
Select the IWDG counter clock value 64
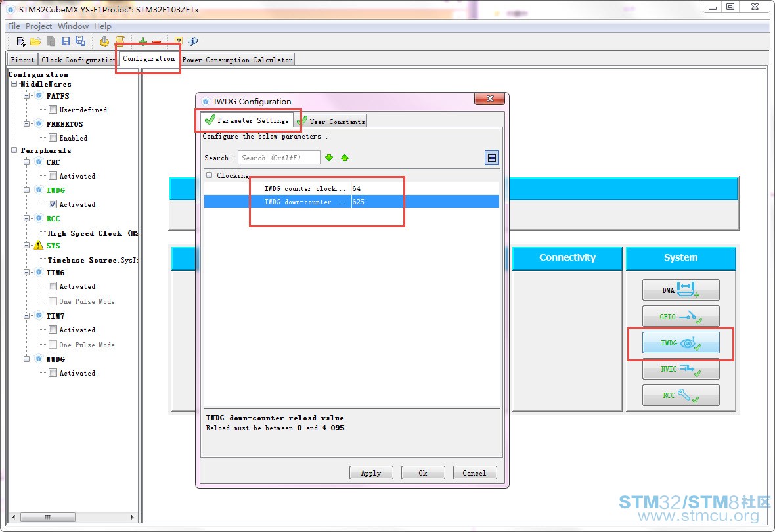click(425, 188)
